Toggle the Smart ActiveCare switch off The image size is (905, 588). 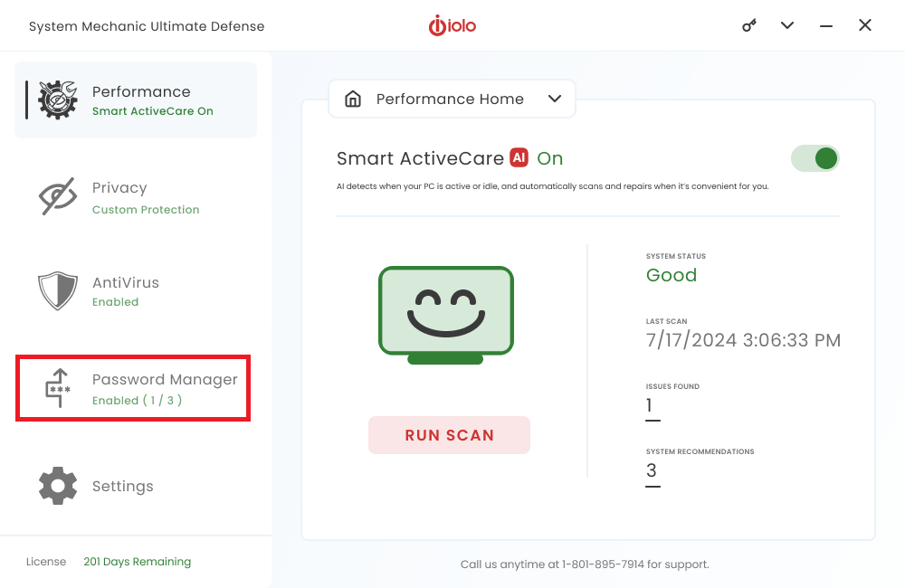pos(815,158)
